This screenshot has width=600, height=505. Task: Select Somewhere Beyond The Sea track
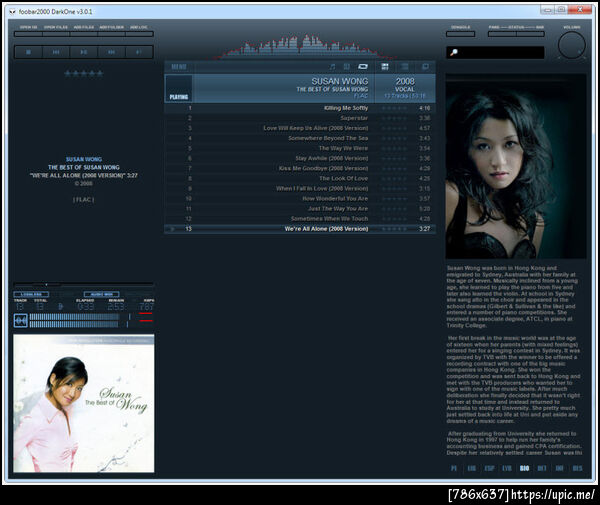[300, 138]
